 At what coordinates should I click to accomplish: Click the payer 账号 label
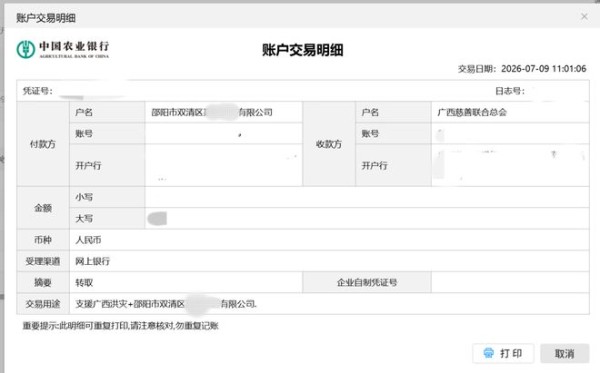[x=84, y=134]
